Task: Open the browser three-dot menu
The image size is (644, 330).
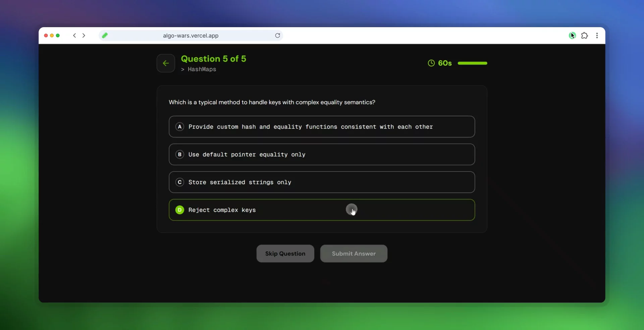Action: pos(597,36)
